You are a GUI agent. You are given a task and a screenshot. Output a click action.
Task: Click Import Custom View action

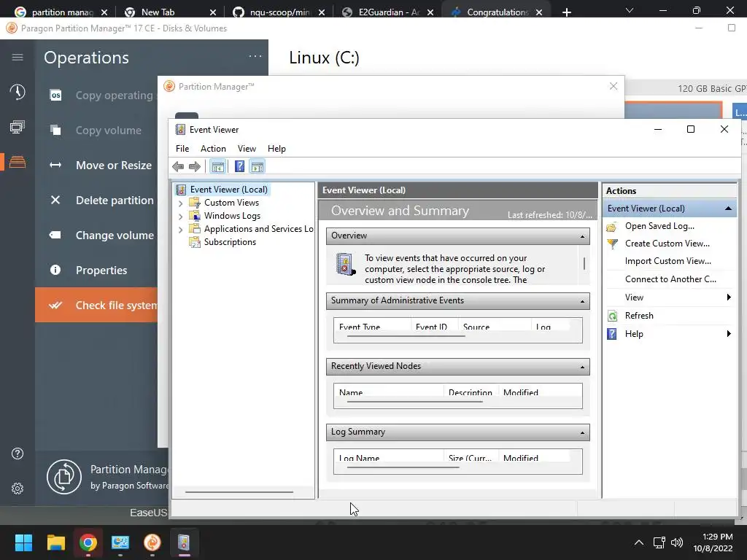tap(668, 261)
